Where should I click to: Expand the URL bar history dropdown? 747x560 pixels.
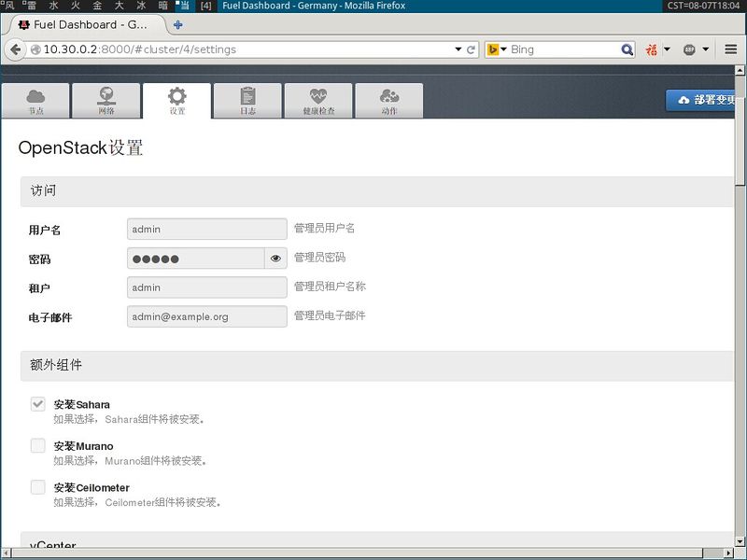pos(458,49)
